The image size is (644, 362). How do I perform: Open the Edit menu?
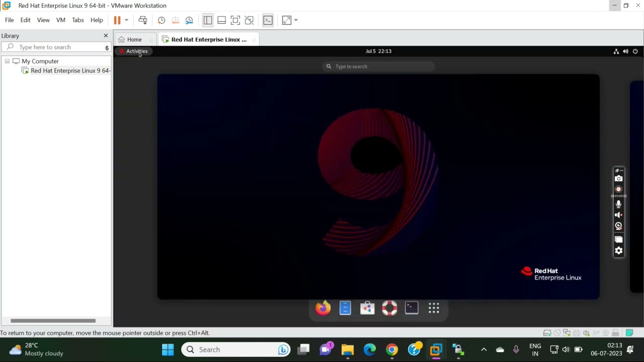[x=25, y=20]
